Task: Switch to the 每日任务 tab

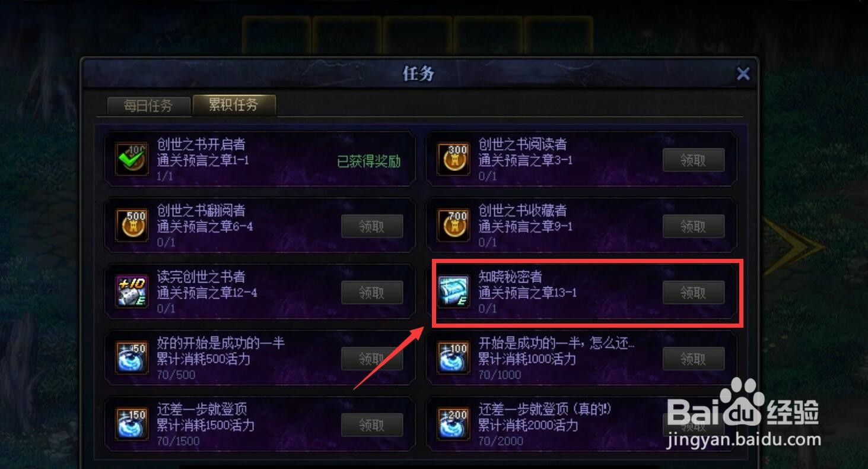Action: coord(148,106)
